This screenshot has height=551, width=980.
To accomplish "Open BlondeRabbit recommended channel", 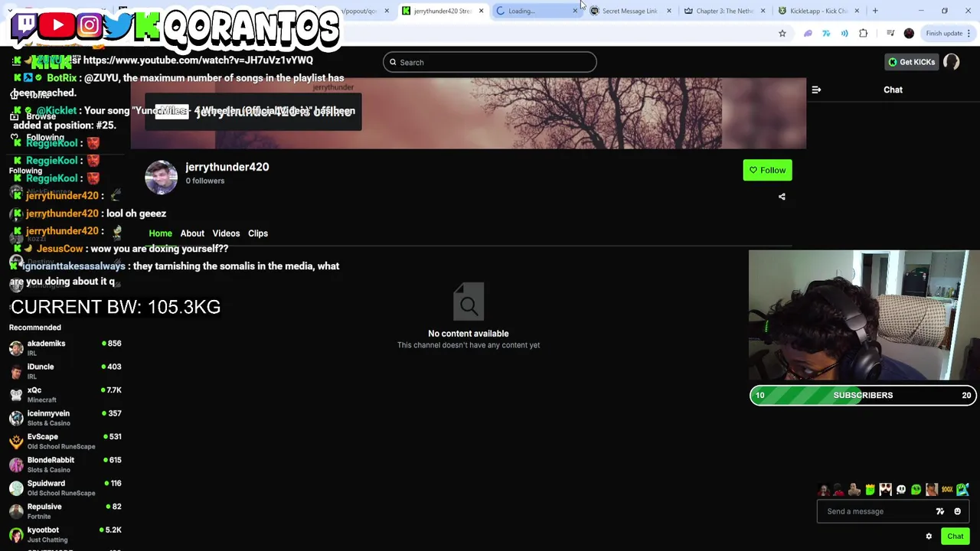I will click(x=65, y=465).
